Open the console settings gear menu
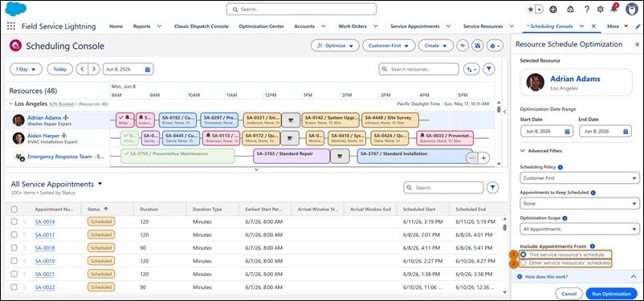 (495, 46)
